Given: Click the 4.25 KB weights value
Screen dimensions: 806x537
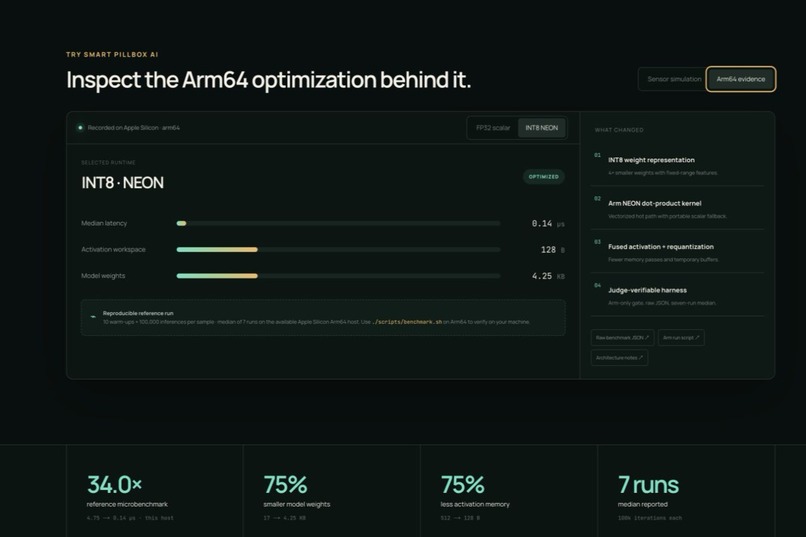Looking at the screenshot, I should pyautogui.click(x=548, y=276).
